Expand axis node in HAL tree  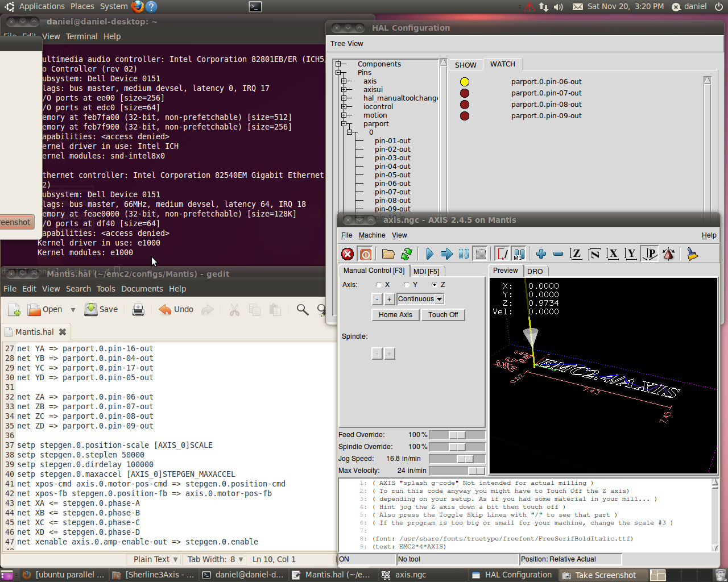point(344,81)
